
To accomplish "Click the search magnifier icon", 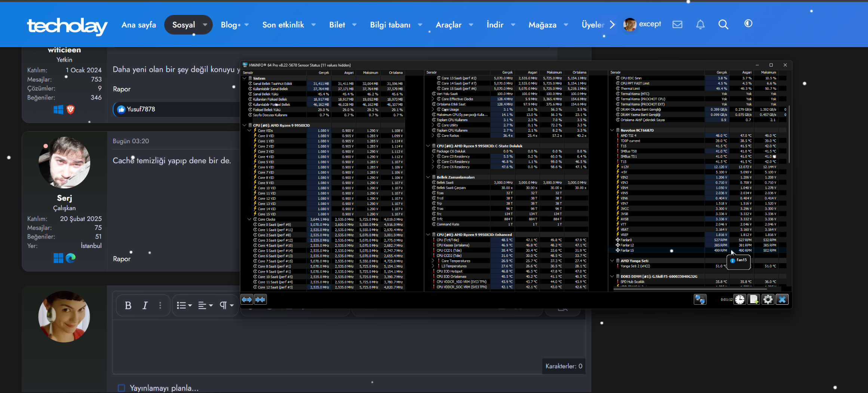I will (x=723, y=24).
